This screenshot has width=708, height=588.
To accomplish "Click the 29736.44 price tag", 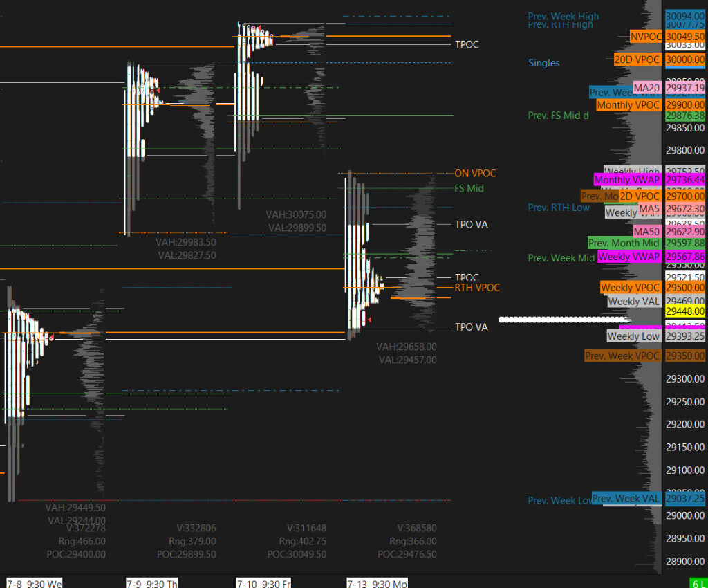I will (685, 180).
